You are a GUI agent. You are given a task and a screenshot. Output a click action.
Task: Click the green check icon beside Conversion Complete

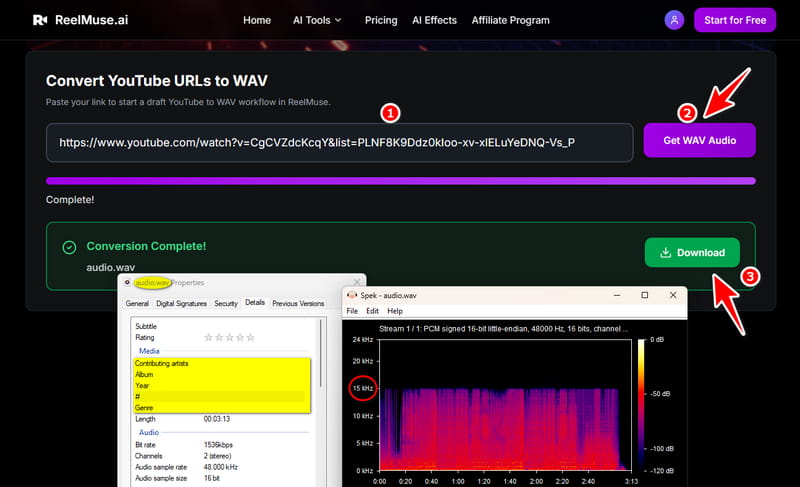(x=69, y=247)
